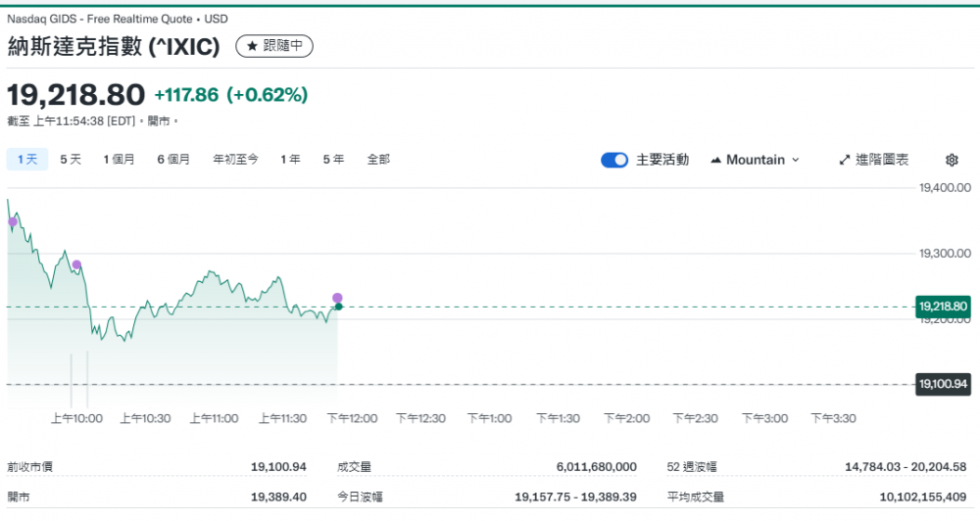Choose the 年初至今 range
980x521 pixels.
235,159
